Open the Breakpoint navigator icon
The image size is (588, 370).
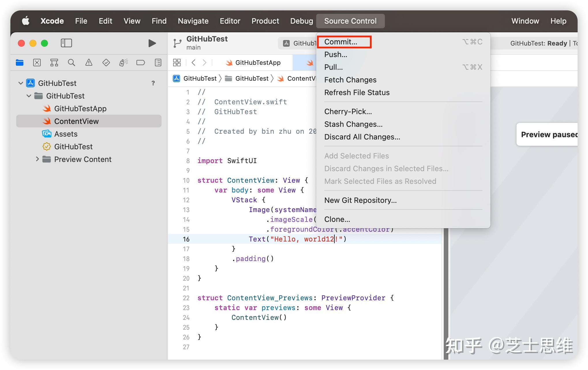coord(141,62)
